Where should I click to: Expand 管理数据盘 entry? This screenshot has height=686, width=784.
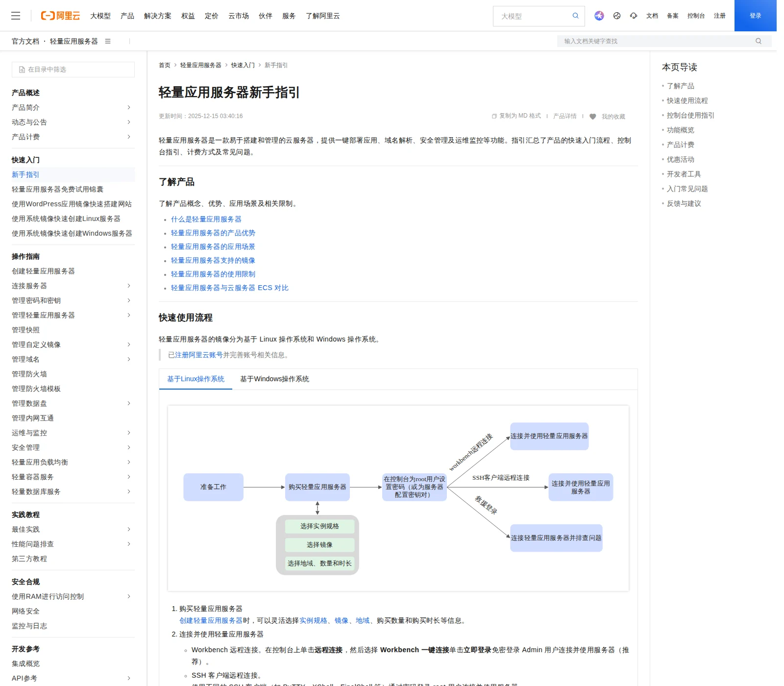pos(129,403)
